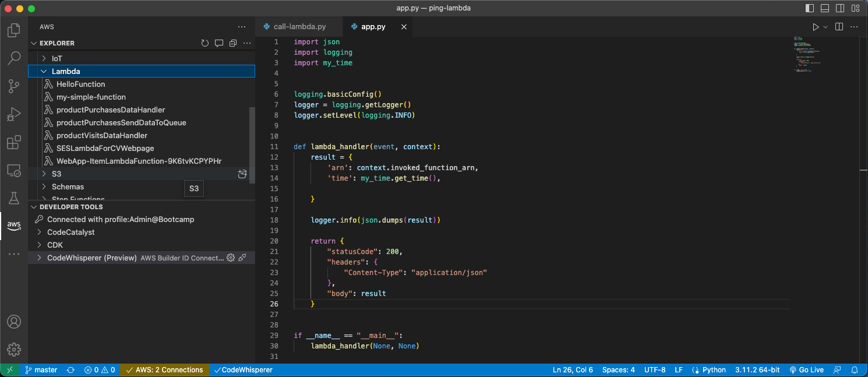Open CodeWhisperer settings gear icon
The width and height of the screenshot is (868, 377).
tap(230, 258)
